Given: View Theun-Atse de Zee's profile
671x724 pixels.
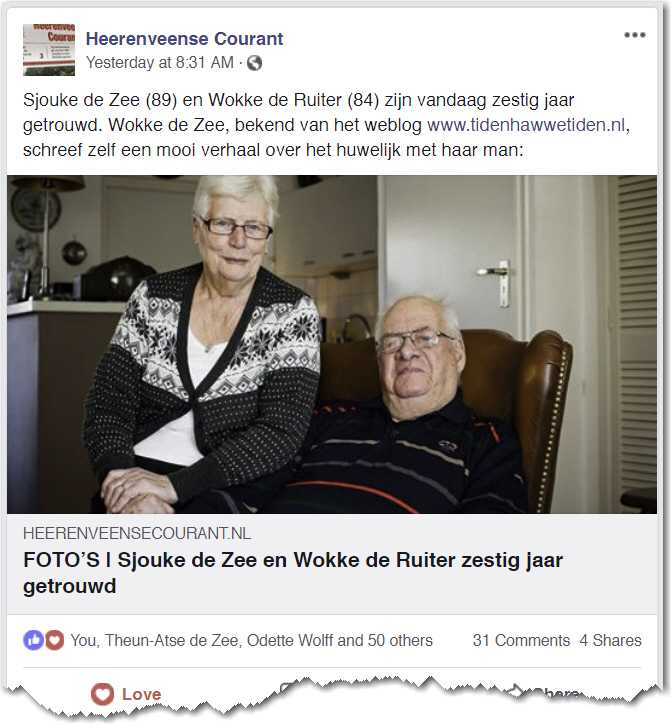Looking at the screenshot, I should pyautogui.click(x=172, y=640).
